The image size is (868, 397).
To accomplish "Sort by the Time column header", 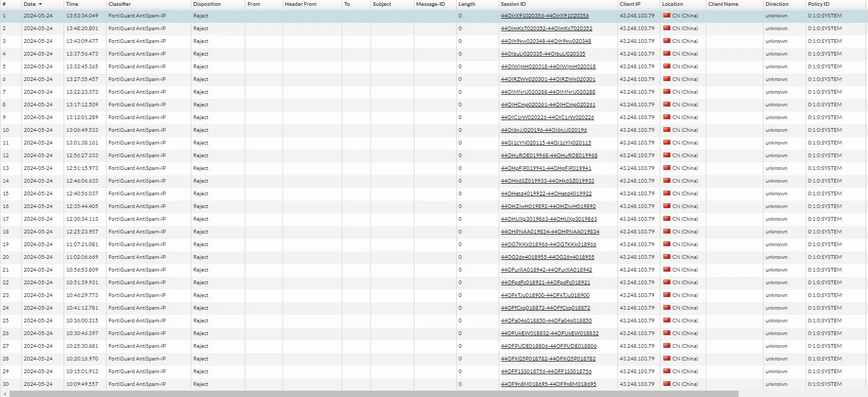I will click(72, 4).
